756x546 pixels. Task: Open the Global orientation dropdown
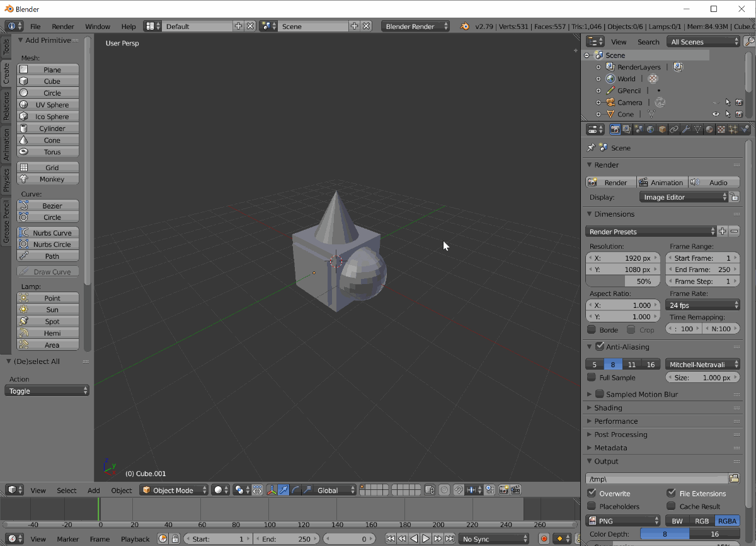point(335,490)
